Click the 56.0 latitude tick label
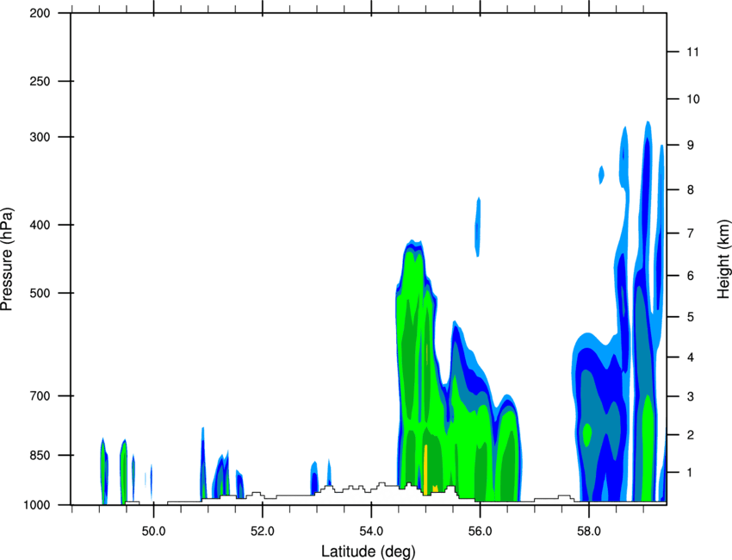The image size is (732, 560). (480, 532)
